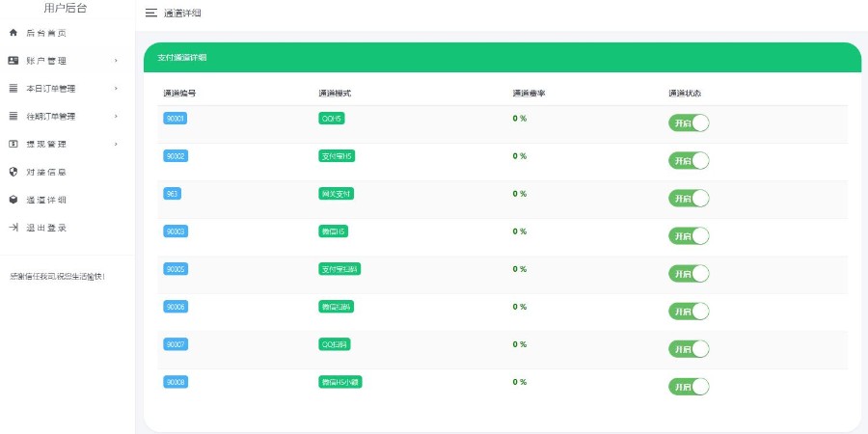Click the hamburger menu icon beside 通道详细
Screen dimensions: 868x434
click(x=150, y=14)
